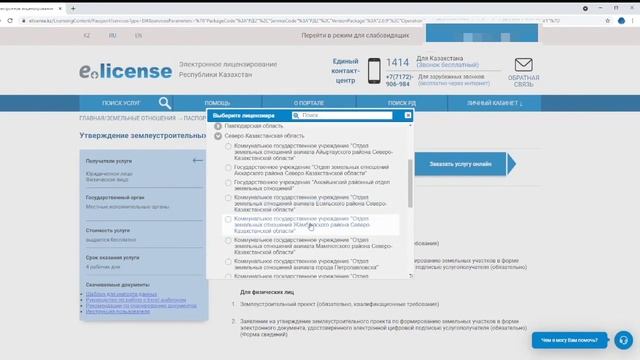Open the second downloadable documents link

click(136, 300)
